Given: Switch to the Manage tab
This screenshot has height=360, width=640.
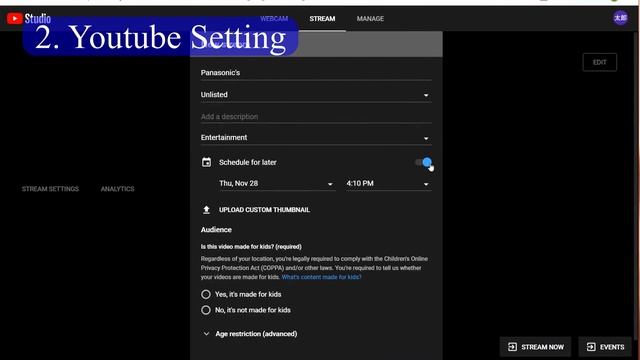Looking at the screenshot, I should 370,19.
